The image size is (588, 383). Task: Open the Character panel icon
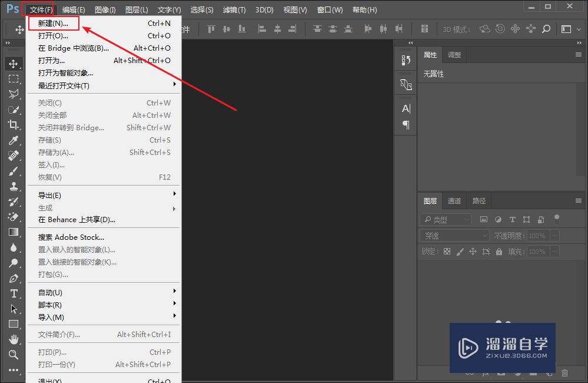click(x=406, y=108)
